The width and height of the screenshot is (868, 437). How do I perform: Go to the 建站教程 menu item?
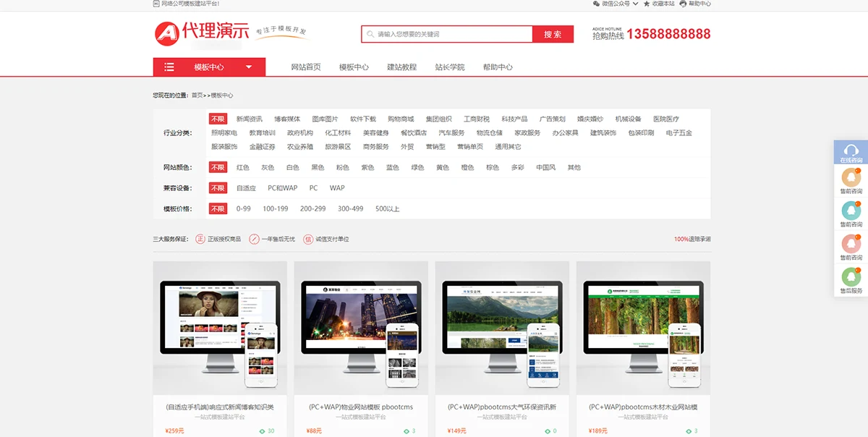click(x=401, y=67)
